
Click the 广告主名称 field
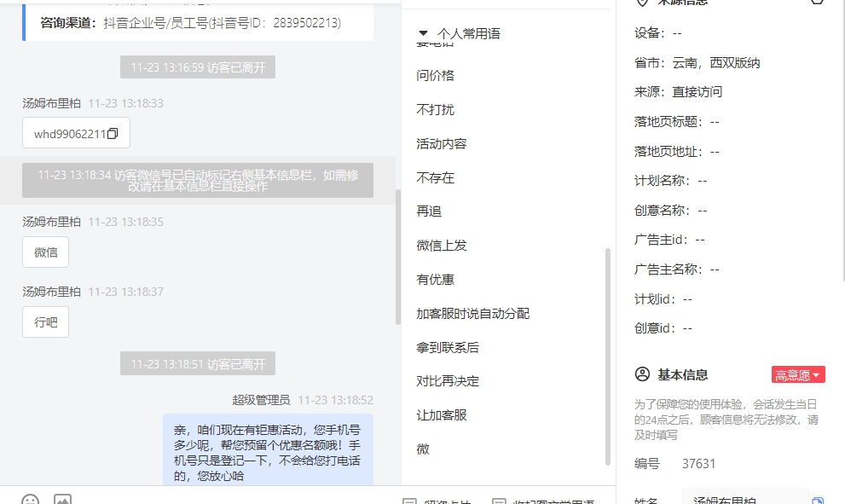click(677, 269)
